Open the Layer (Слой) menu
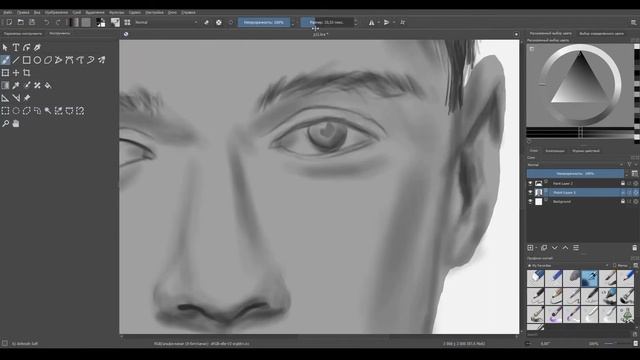 click(77, 13)
